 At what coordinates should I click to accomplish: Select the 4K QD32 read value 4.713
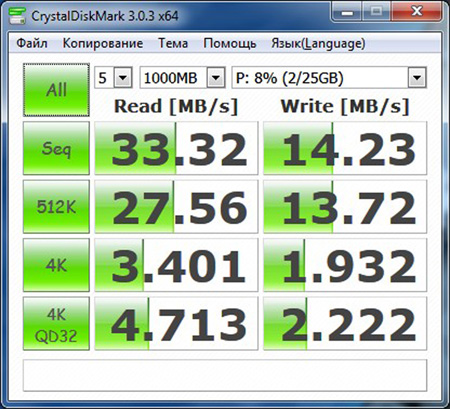176,324
